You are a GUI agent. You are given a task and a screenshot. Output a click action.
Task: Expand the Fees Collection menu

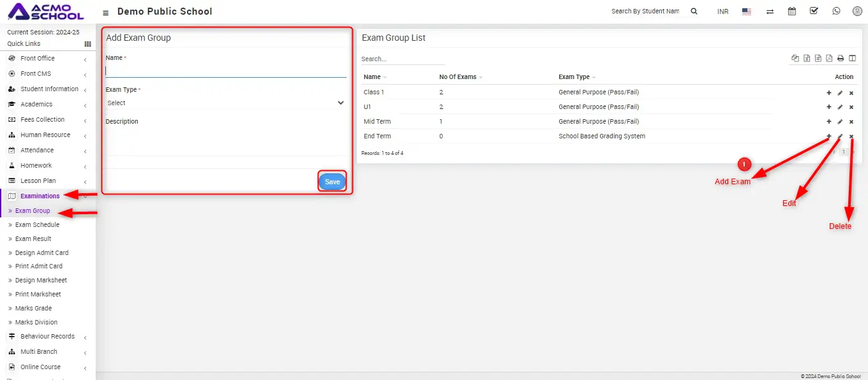coord(42,120)
